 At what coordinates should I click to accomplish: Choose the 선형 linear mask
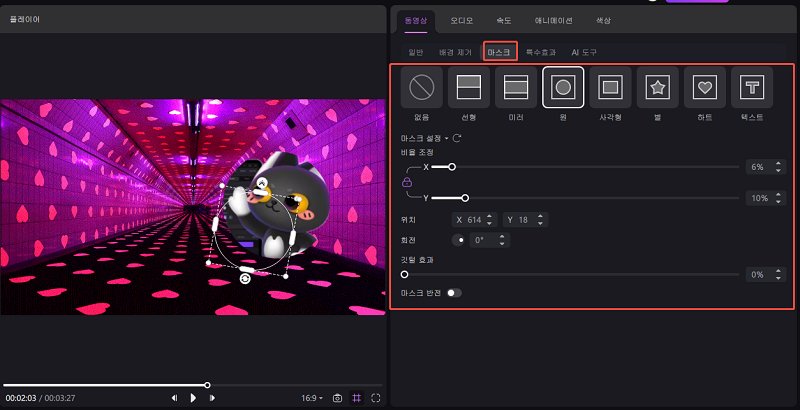coord(469,87)
